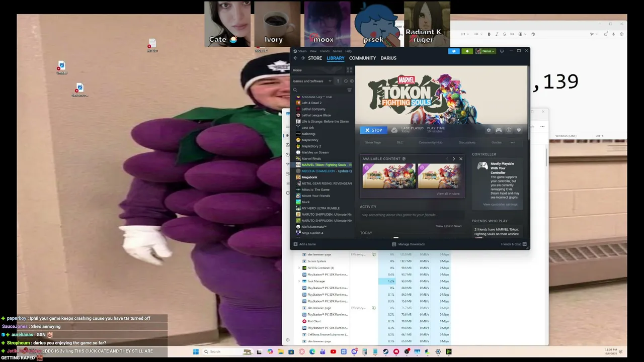644x362 pixels.
Task: Open View controller settings link
Action: 500,205
